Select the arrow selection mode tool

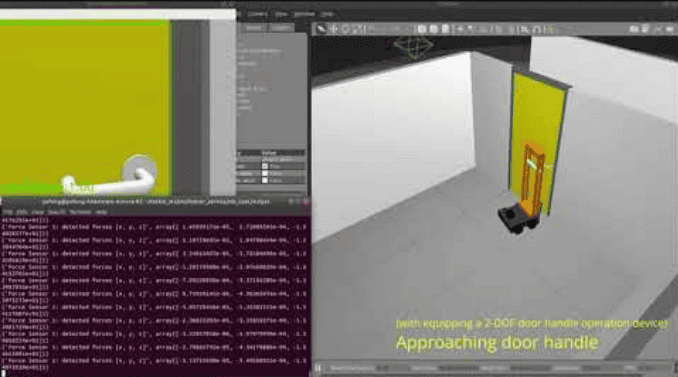point(321,29)
